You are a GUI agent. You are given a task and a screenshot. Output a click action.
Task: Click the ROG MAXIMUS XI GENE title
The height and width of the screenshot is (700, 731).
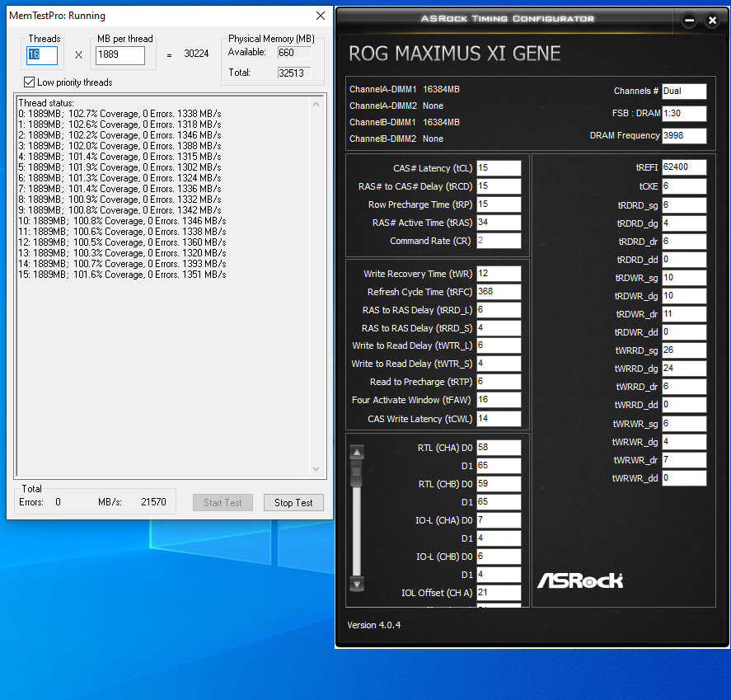click(x=455, y=54)
